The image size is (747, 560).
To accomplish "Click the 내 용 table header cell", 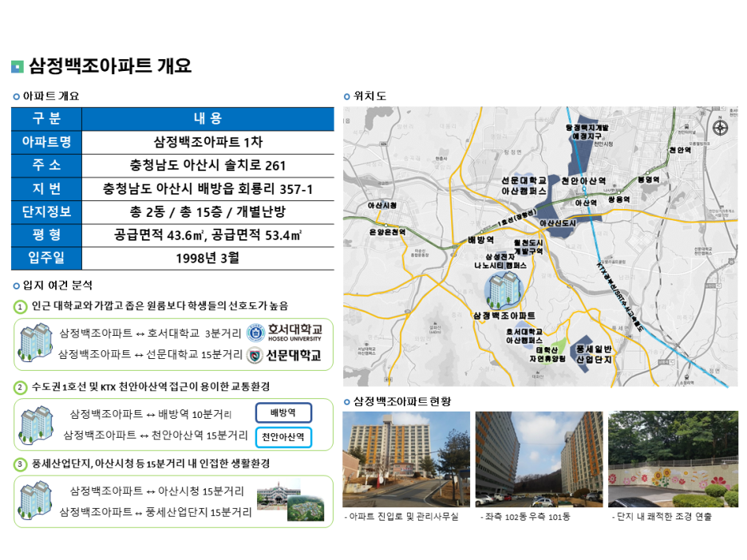I will point(207,119).
